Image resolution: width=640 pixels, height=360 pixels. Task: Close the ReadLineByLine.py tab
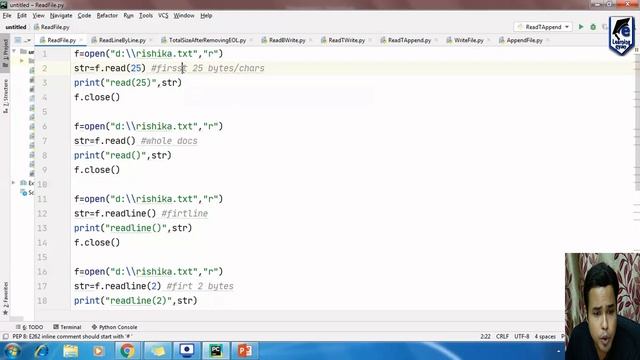pos(151,40)
